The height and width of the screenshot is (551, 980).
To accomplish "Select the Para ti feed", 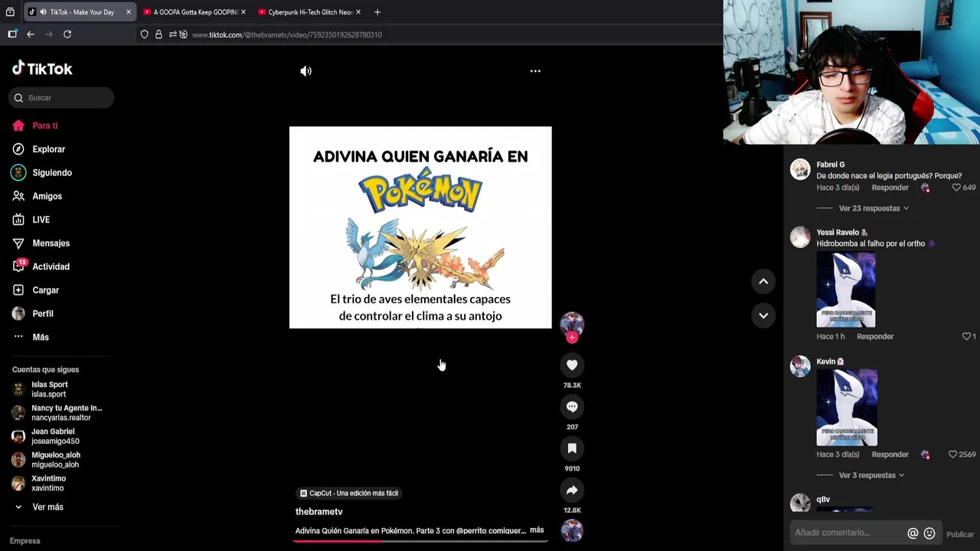I will point(35,126).
